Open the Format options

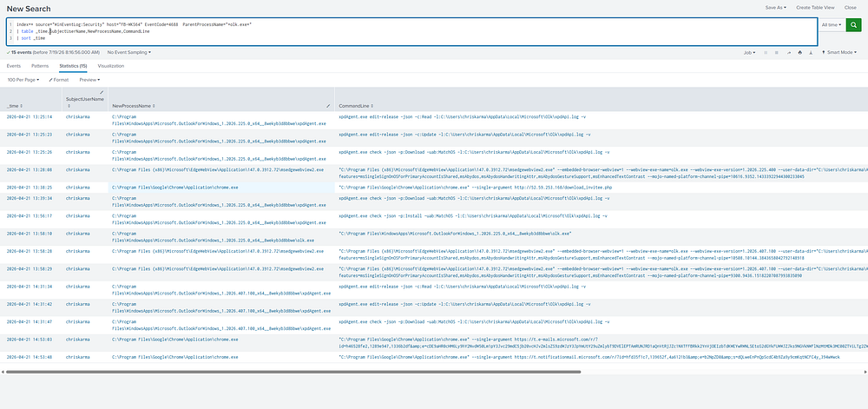tap(59, 80)
